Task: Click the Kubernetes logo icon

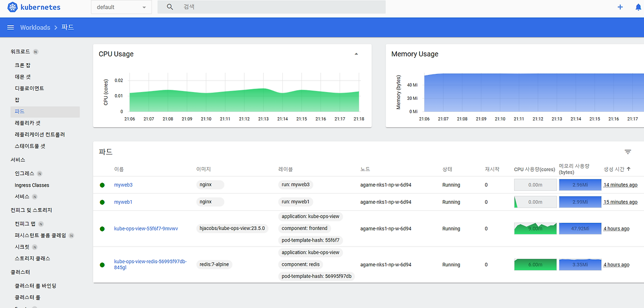Action: point(13,7)
